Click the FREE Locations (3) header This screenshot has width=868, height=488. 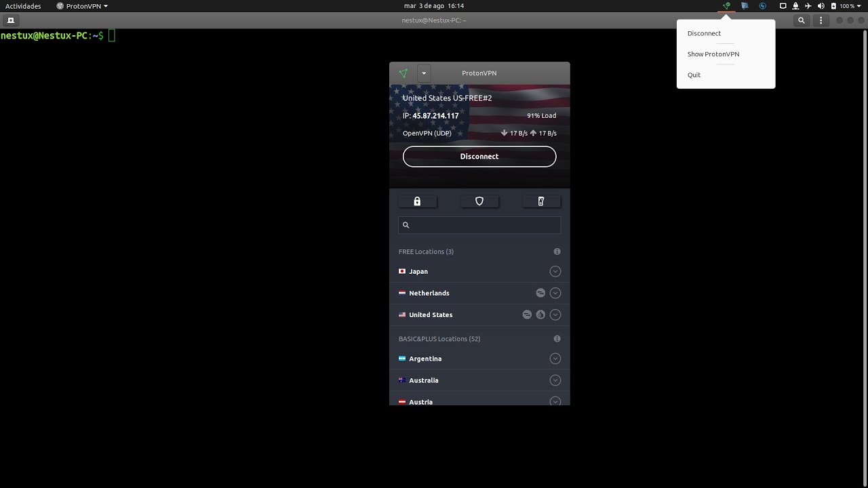(426, 251)
